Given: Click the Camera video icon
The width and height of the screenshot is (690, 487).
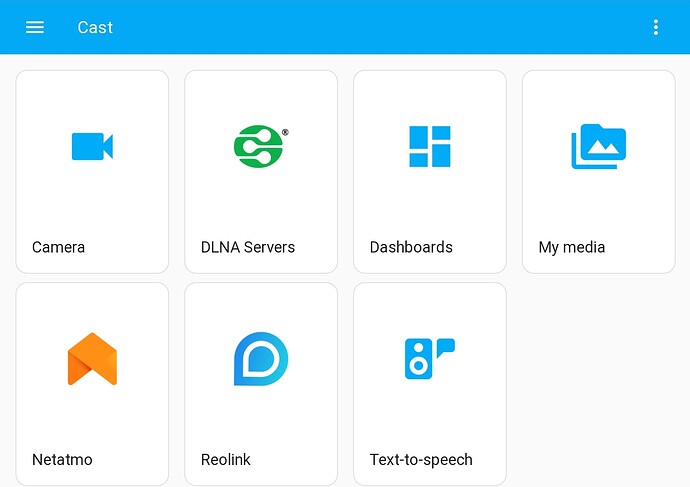Looking at the screenshot, I should 92,146.
